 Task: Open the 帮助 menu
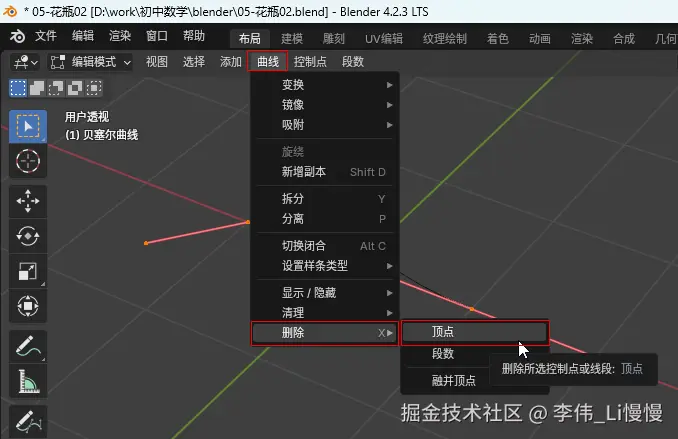(x=194, y=36)
